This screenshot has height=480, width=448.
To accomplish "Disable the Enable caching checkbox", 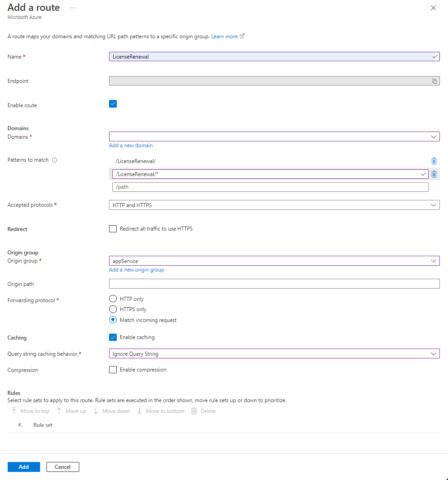I will coord(113,337).
